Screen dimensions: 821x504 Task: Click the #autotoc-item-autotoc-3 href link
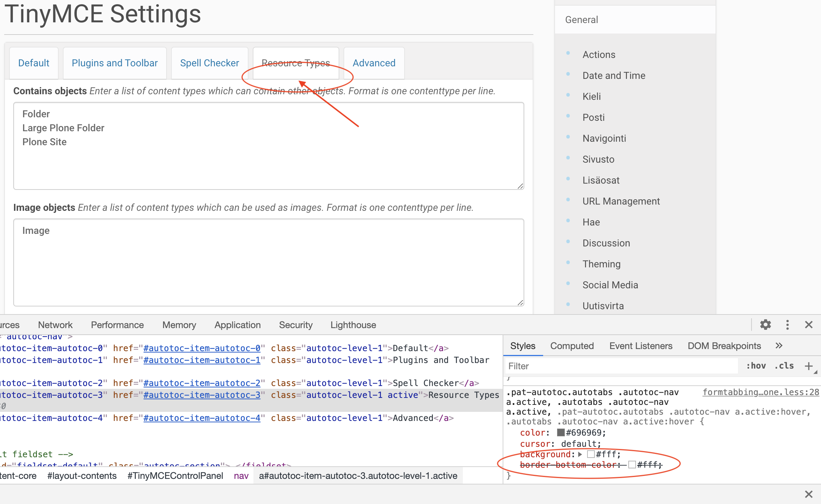[202, 395]
